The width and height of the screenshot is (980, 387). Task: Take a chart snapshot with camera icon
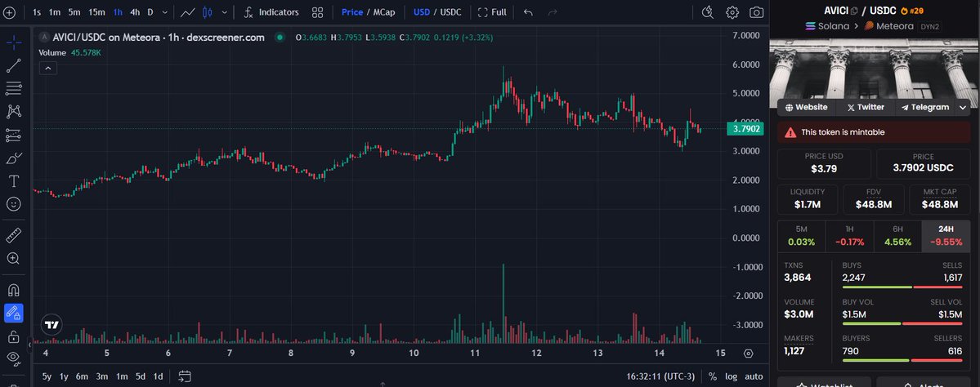756,12
